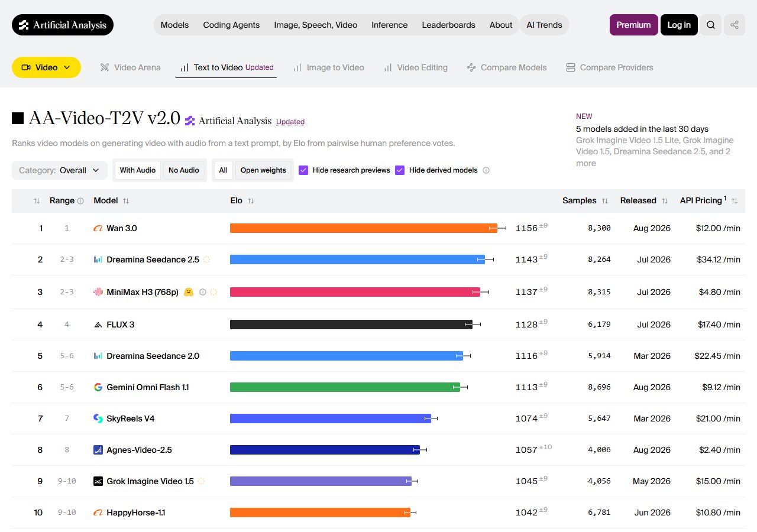
Task: Click the green Elo bar for Gemini Omni Flash
Action: [x=345, y=387]
